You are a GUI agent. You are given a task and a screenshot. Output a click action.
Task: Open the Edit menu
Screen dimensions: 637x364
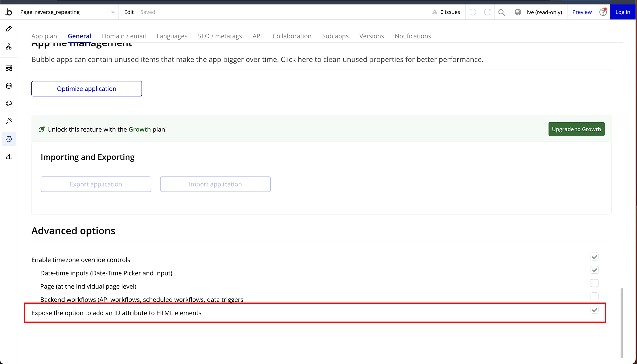tap(129, 12)
